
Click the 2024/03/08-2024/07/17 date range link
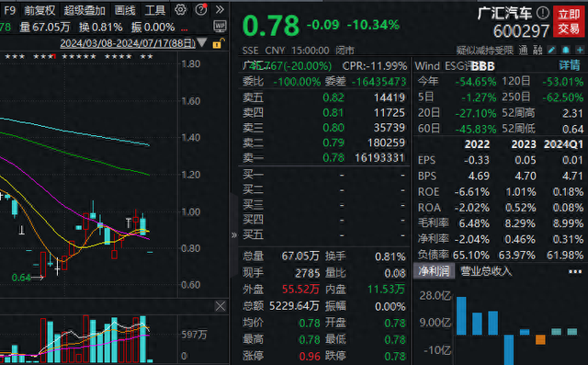pos(128,43)
